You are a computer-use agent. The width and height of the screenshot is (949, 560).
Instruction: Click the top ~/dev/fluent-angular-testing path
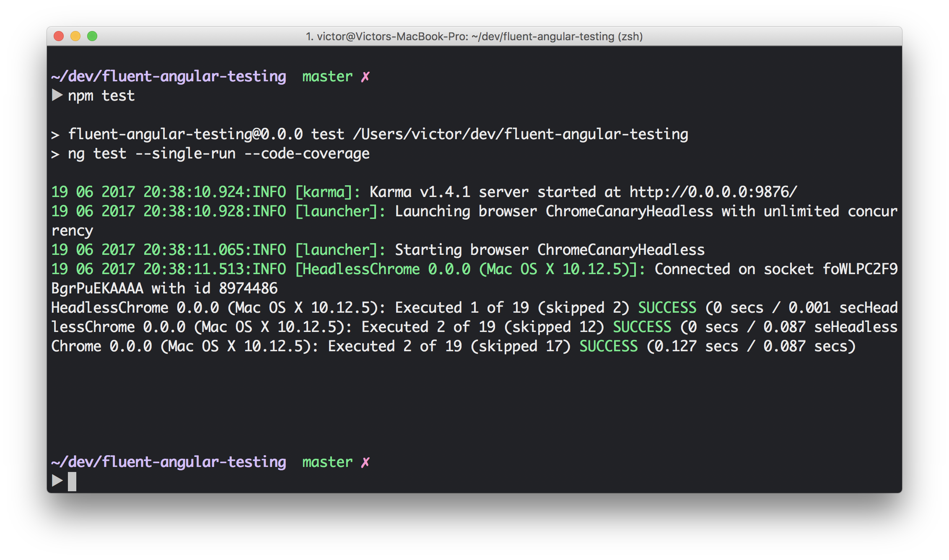(169, 77)
